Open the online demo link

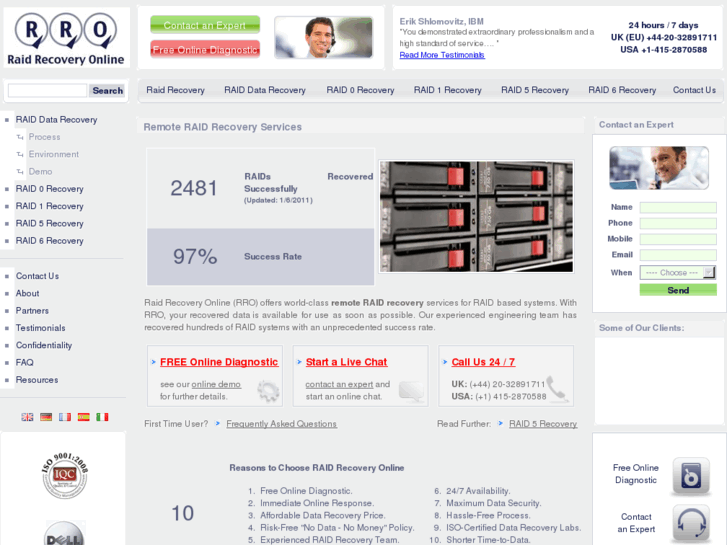216,385
